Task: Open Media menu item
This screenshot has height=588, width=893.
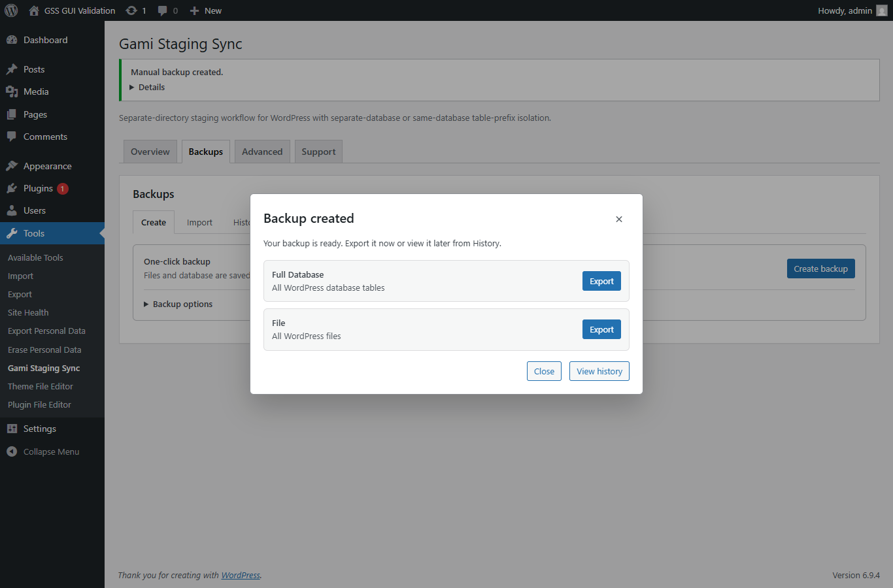Action: point(36,91)
